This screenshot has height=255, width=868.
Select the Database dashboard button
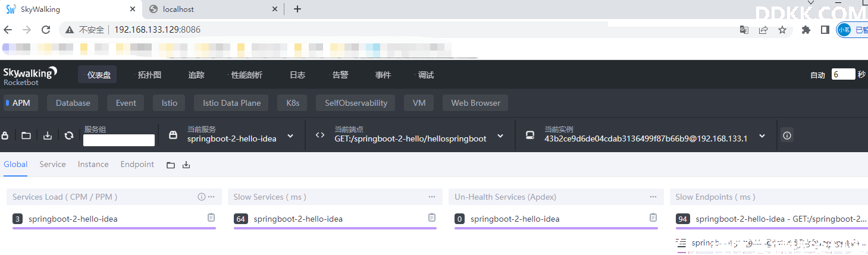(73, 103)
